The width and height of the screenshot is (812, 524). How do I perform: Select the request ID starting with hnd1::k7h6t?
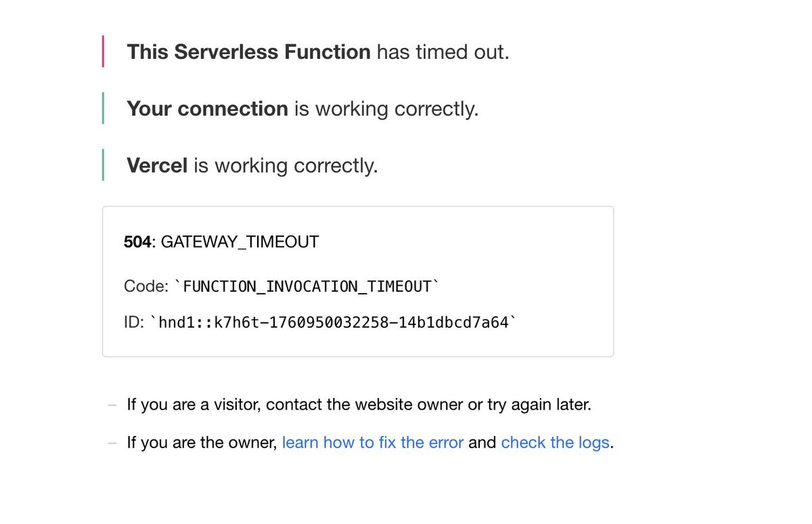point(333,323)
